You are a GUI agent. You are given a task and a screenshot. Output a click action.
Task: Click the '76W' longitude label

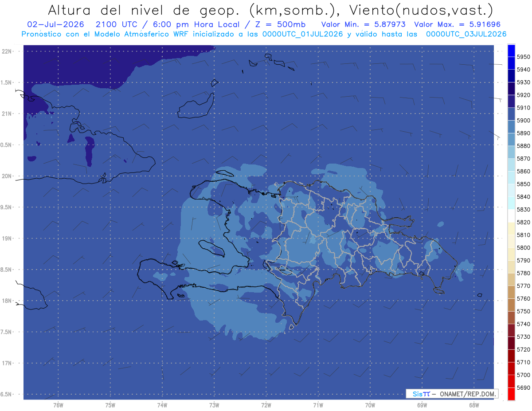tap(58, 405)
